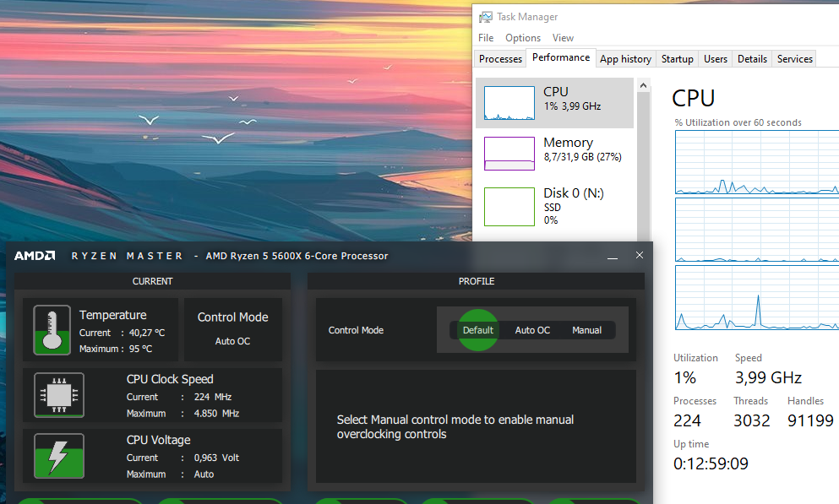Close the Ryzen Master window

pyautogui.click(x=640, y=255)
